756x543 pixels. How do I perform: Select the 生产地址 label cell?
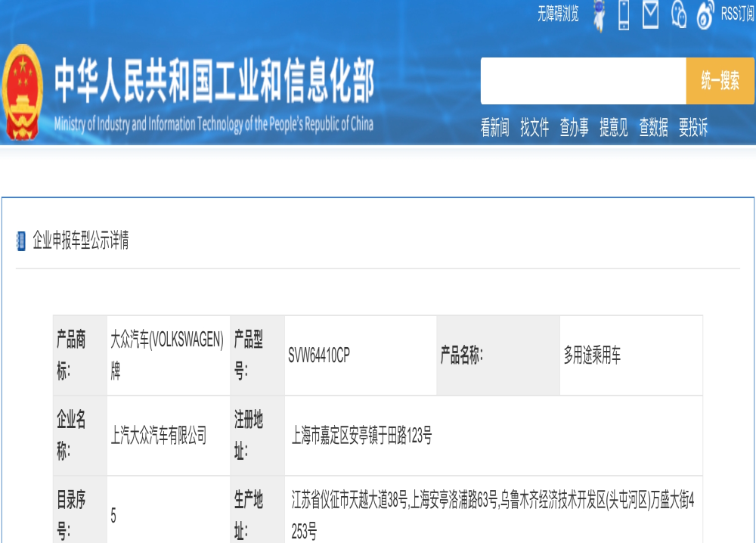(258, 510)
